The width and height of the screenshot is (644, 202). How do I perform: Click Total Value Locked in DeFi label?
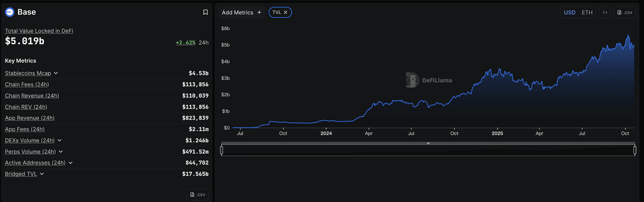(39, 31)
